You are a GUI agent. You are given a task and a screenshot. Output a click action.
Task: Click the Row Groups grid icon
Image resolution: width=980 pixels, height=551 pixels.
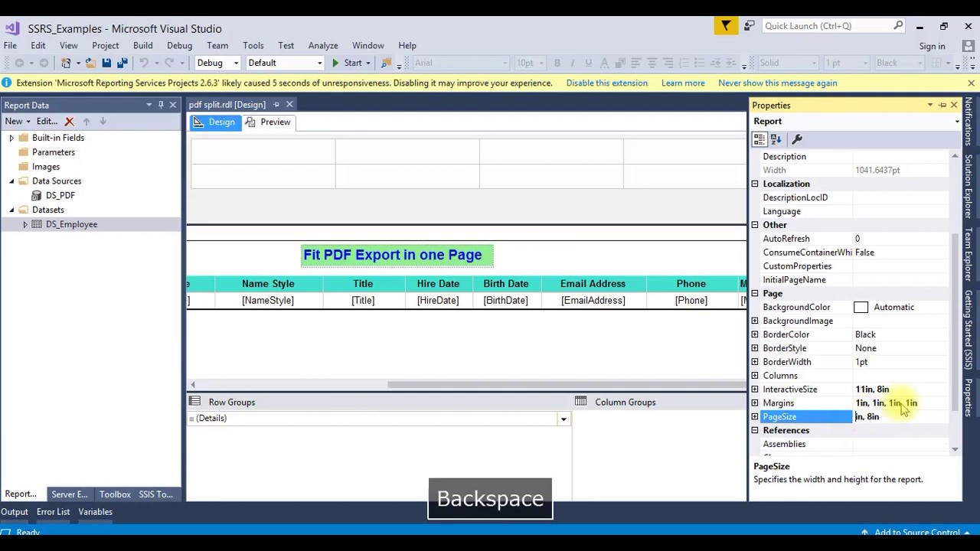click(x=194, y=402)
